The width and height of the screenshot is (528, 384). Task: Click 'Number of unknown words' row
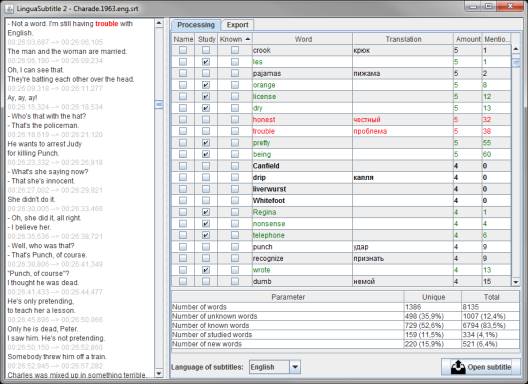(x=345, y=316)
